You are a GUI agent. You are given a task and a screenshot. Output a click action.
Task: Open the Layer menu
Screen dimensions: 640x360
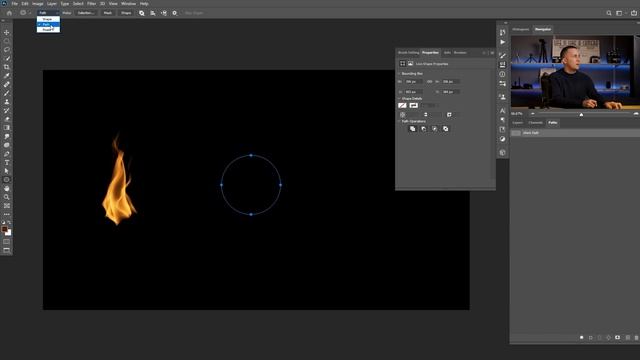52,4
